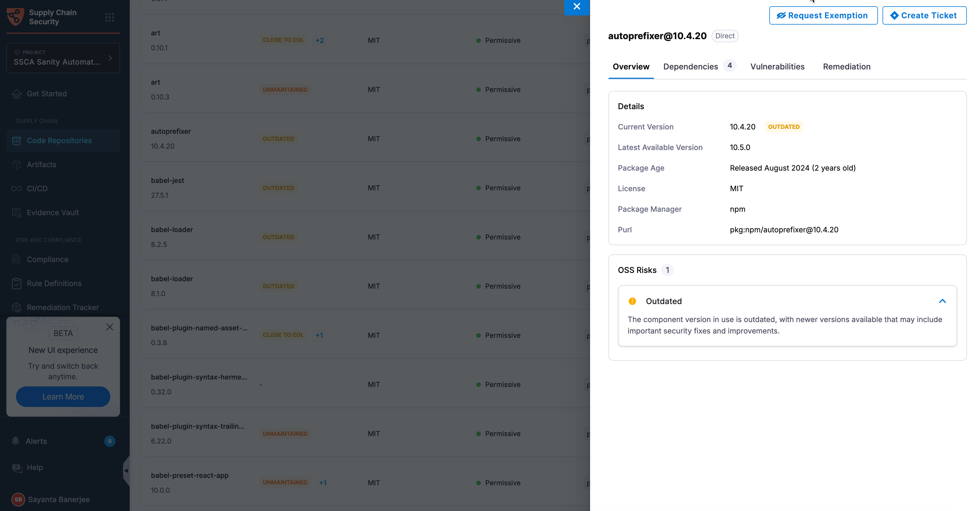The width and height of the screenshot is (980, 511).
Task: Select the babel-loader 8.2.5 row
Action: click(x=366, y=237)
